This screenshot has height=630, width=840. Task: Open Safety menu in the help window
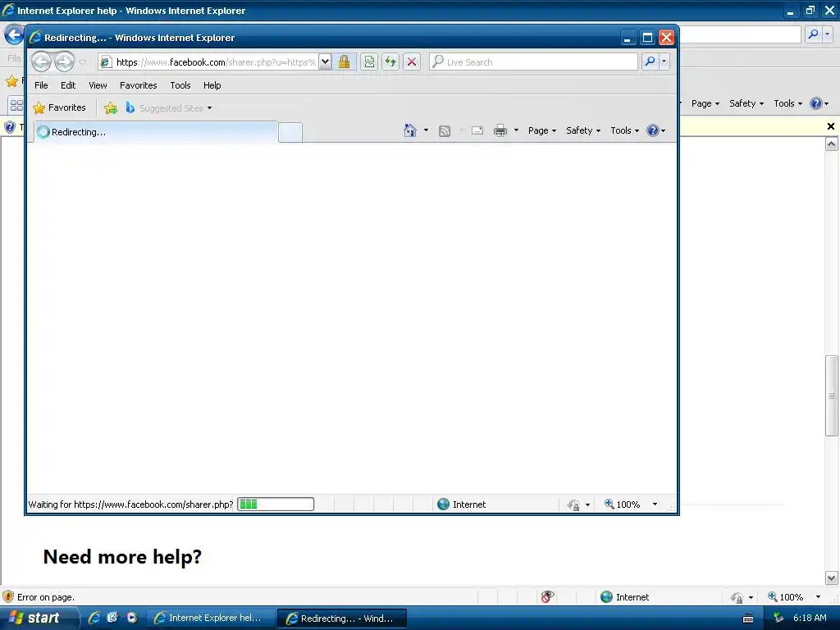746,103
